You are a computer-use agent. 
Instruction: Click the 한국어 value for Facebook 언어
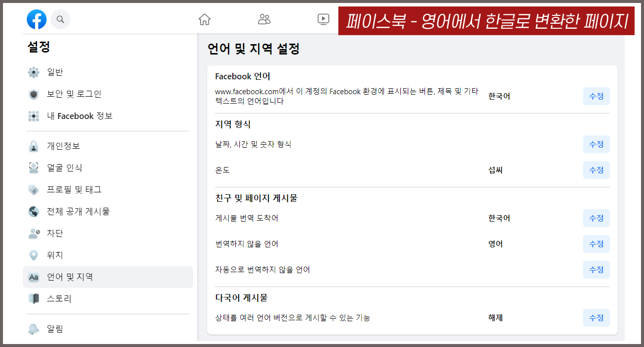click(x=499, y=96)
